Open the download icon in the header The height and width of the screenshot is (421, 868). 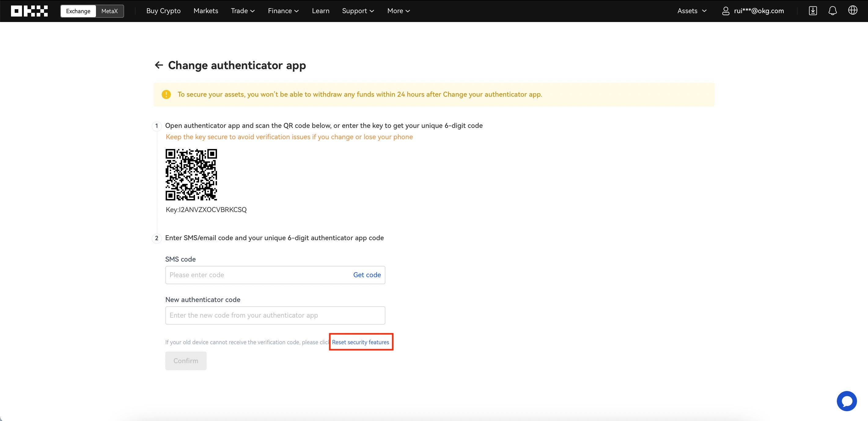click(x=813, y=11)
